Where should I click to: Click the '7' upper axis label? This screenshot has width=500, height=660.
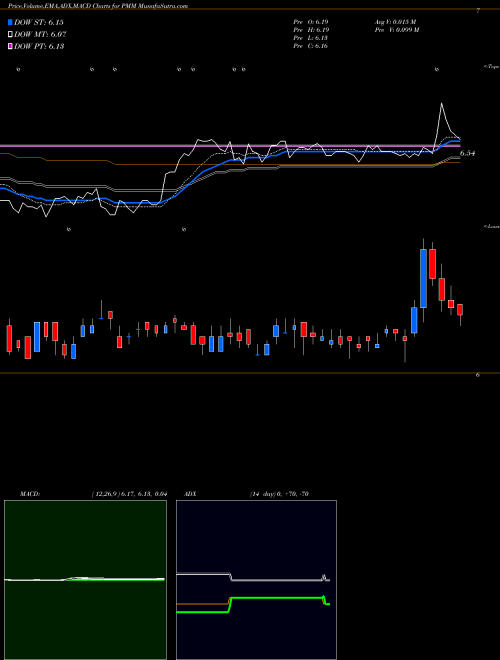click(478, 11)
